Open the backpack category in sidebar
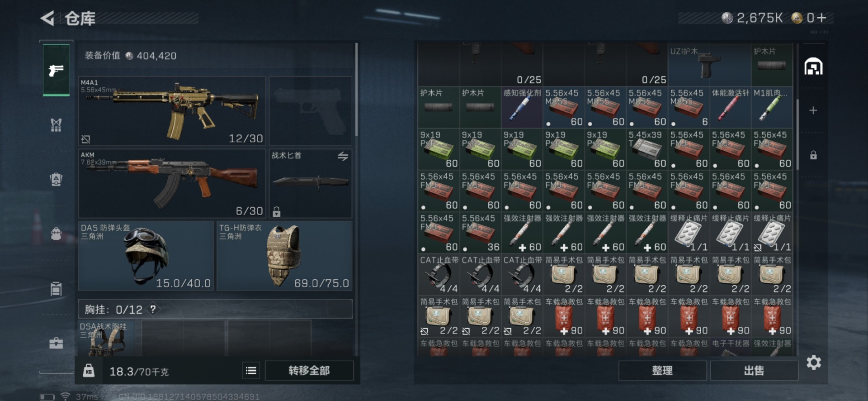 coord(56,234)
